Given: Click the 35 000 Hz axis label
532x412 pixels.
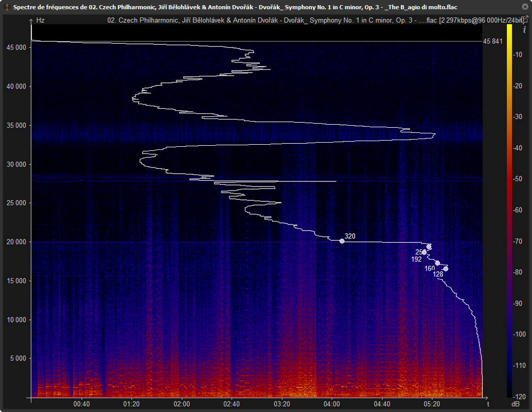Looking at the screenshot, I should 16,125.
